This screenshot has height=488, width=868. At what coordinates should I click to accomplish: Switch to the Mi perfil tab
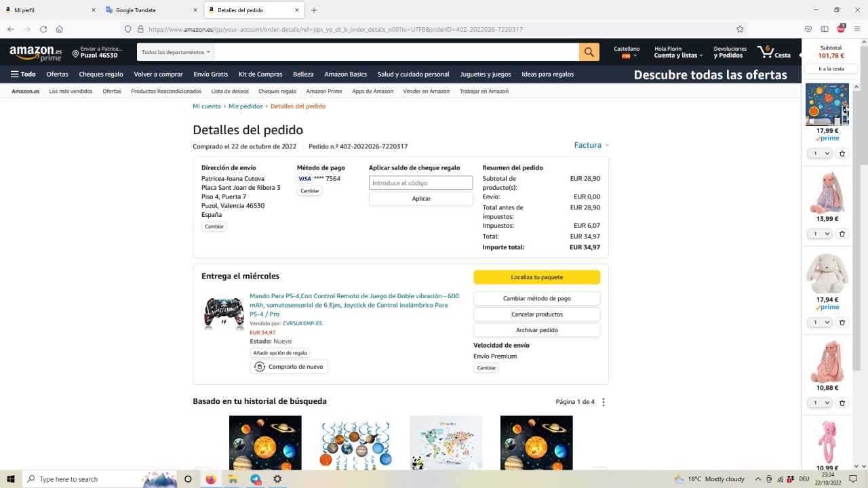coord(51,10)
